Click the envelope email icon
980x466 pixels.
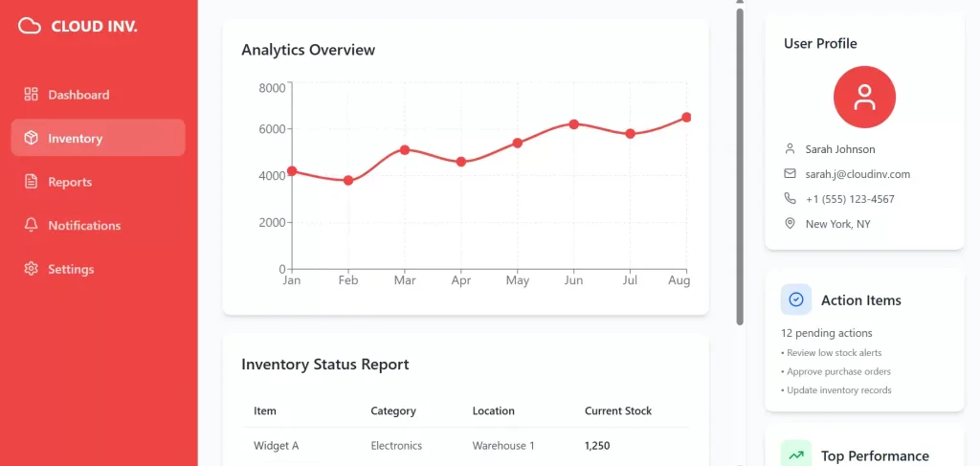[790, 173]
